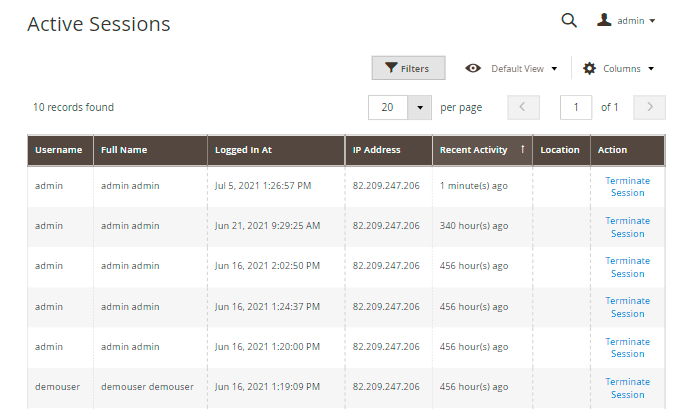This screenshot has height=409, width=684.
Task: Sort by IP Address column header
Action: pyautogui.click(x=377, y=150)
